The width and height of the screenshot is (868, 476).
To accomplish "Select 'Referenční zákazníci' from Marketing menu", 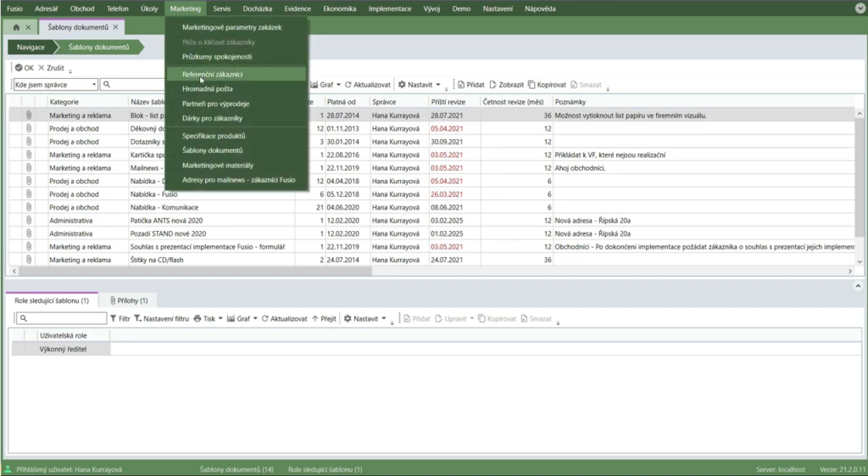I will [x=212, y=74].
